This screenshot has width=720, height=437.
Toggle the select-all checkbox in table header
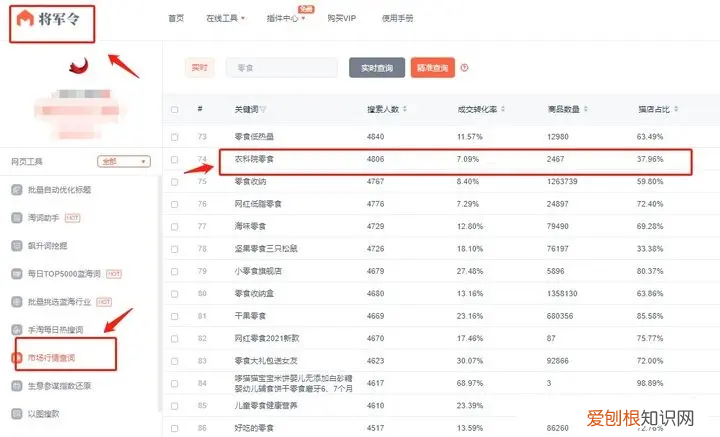pyautogui.click(x=174, y=110)
